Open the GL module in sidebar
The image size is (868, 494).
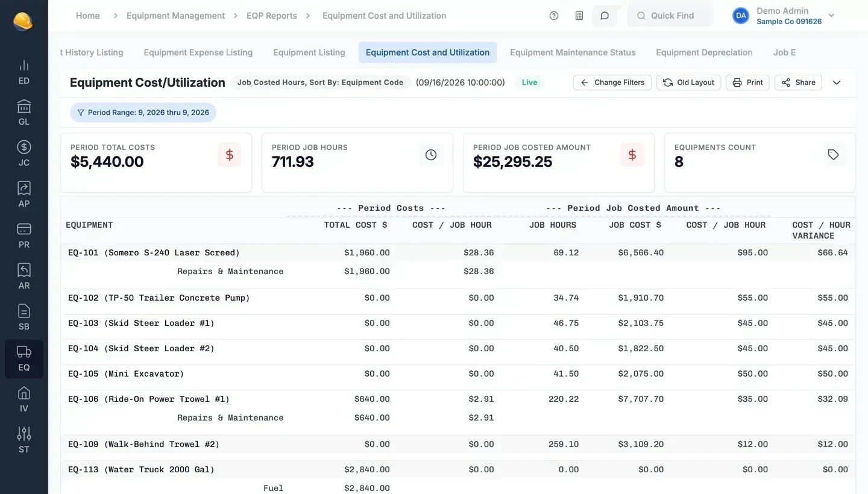[24, 113]
